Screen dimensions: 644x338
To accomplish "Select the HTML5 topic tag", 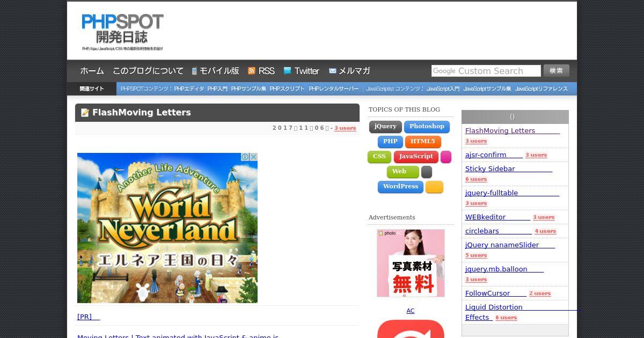I will [x=423, y=142].
